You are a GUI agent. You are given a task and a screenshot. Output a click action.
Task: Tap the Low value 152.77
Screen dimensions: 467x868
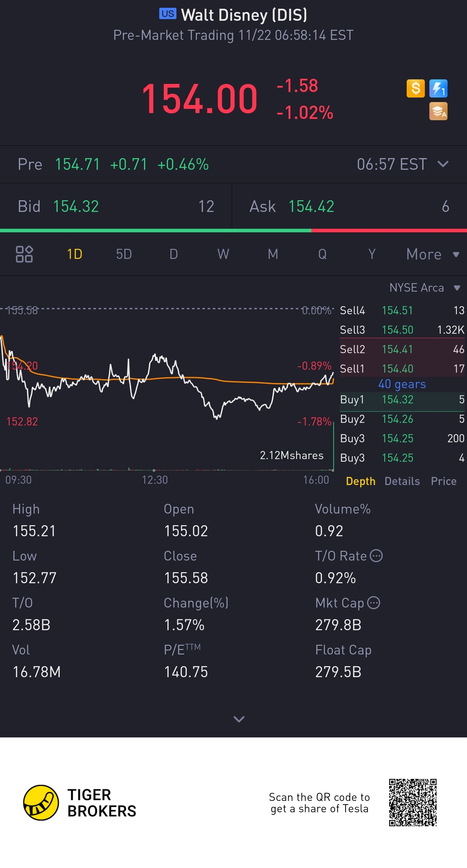coord(34,578)
